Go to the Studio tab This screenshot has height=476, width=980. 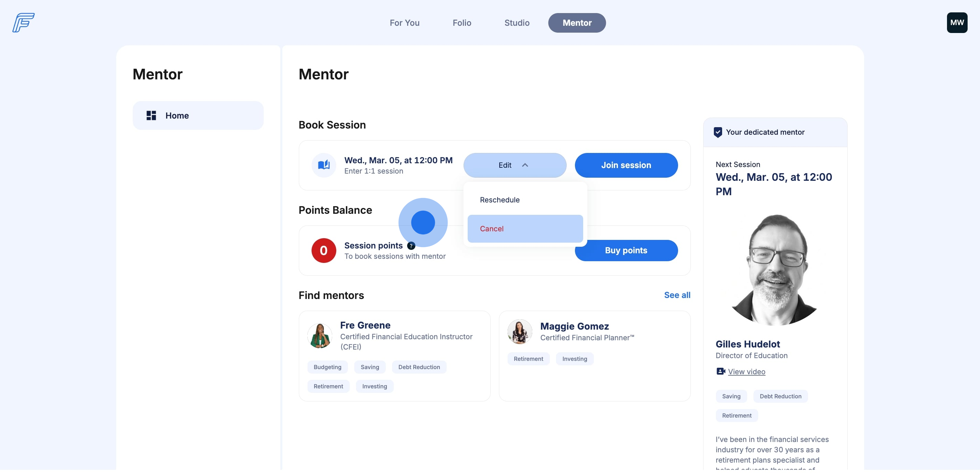click(x=516, y=23)
